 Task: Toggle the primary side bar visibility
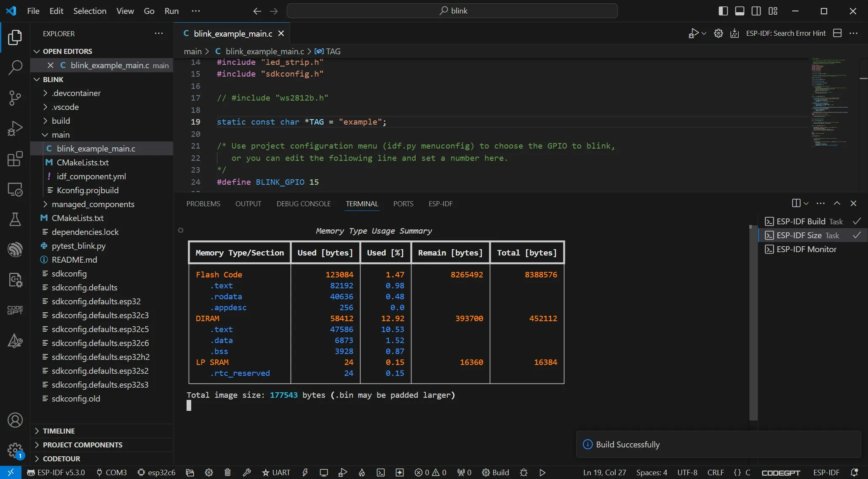(723, 11)
